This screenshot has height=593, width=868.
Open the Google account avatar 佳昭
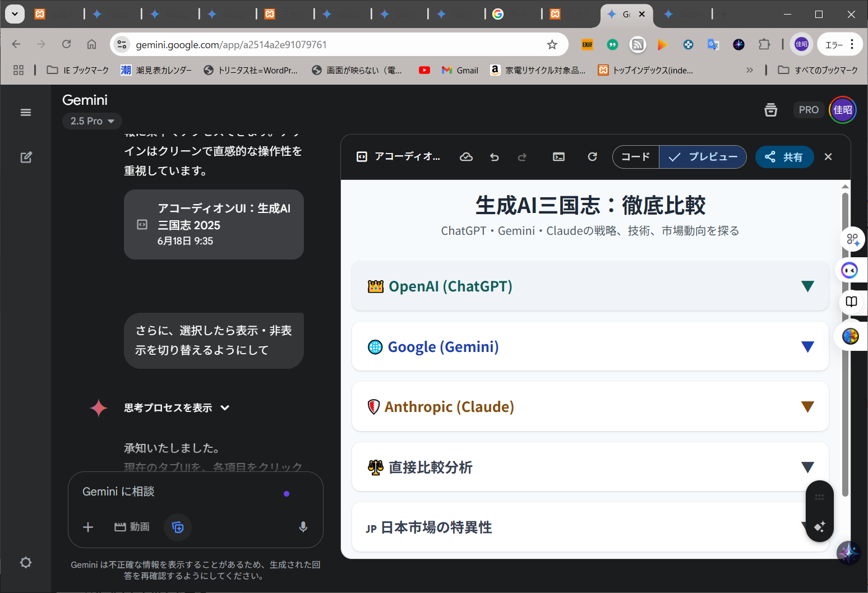click(843, 110)
